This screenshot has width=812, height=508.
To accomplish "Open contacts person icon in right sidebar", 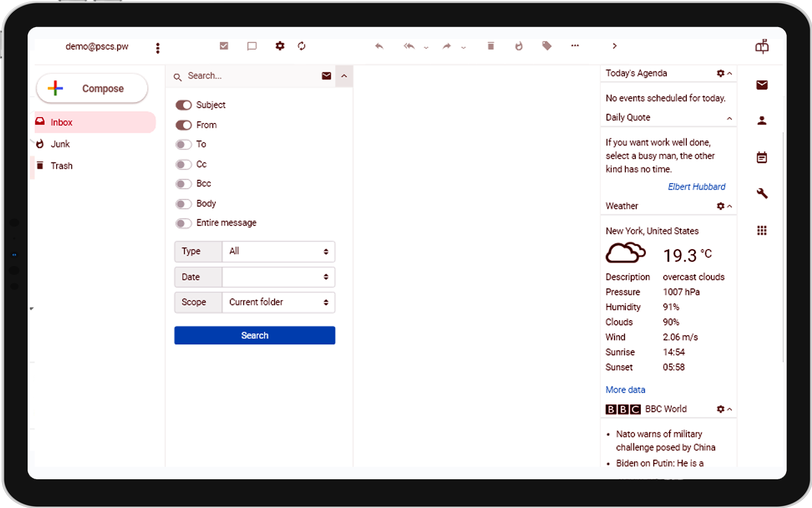I will tap(762, 121).
